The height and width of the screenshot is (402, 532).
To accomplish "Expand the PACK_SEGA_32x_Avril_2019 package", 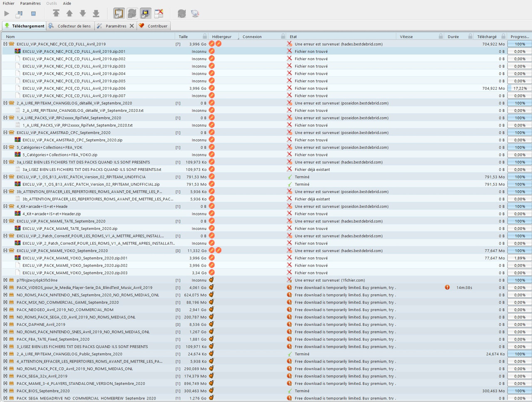I will 5,376.
